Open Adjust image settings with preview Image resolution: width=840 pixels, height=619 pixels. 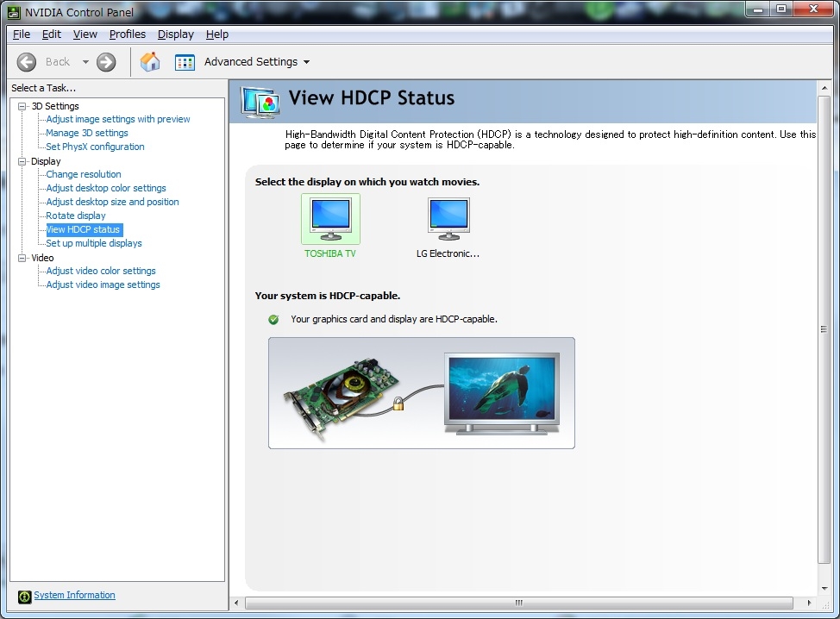pyautogui.click(x=118, y=119)
